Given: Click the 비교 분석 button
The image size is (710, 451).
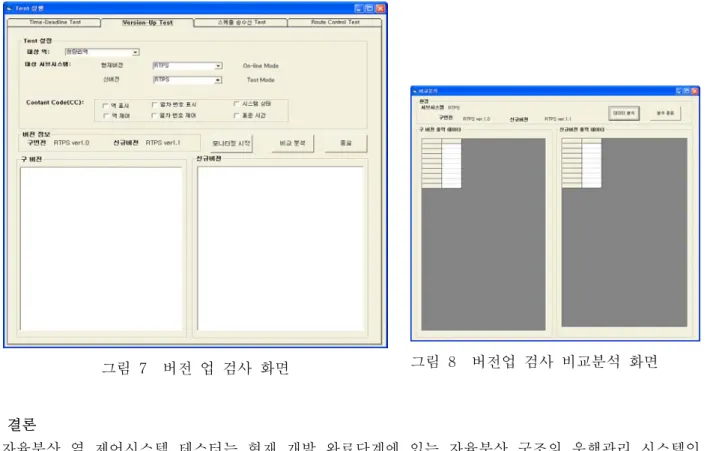Looking at the screenshot, I should tap(293, 143).
